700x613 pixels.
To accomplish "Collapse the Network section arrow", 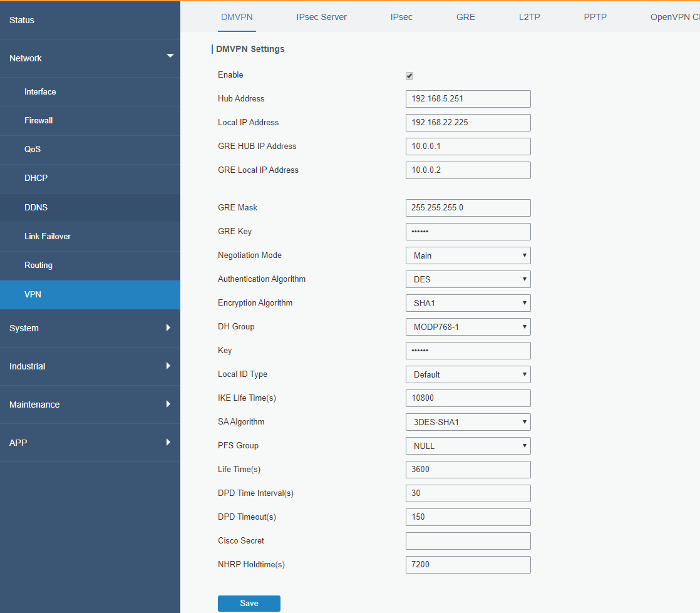I will point(170,57).
